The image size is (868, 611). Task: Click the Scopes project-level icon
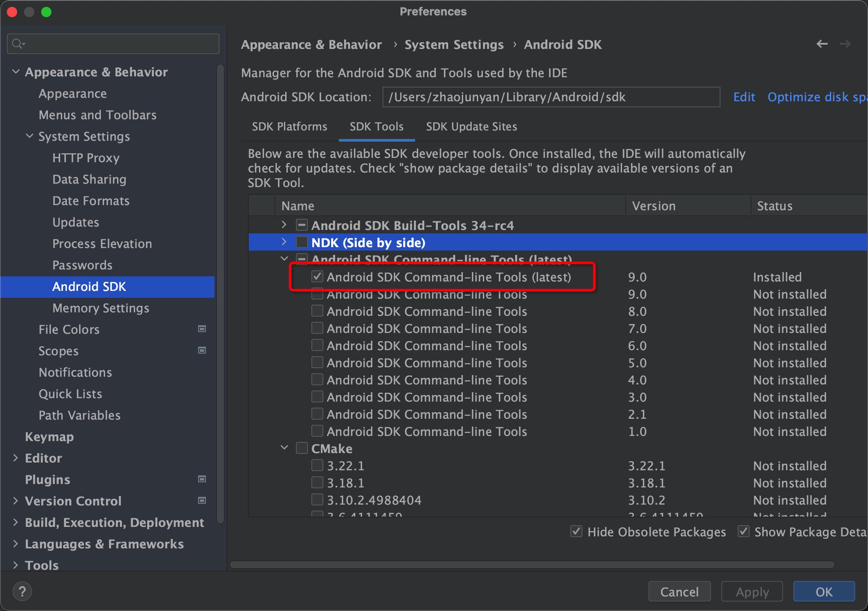(202, 351)
